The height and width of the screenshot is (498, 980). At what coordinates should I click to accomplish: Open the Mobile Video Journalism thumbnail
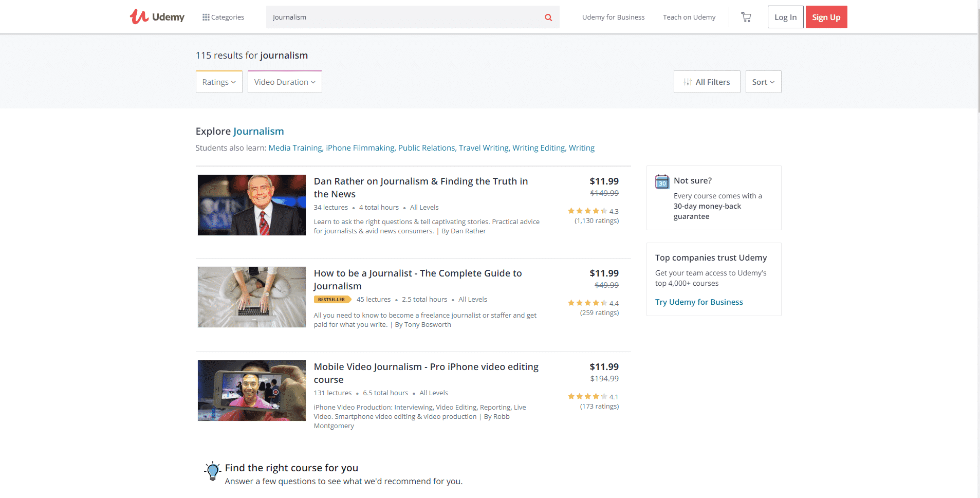coord(252,391)
